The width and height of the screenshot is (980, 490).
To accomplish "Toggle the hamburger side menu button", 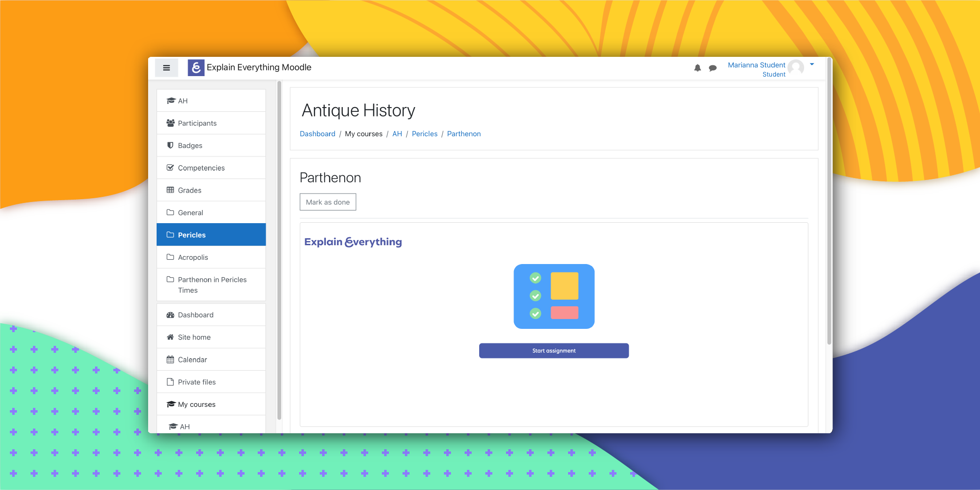I will coord(166,68).
